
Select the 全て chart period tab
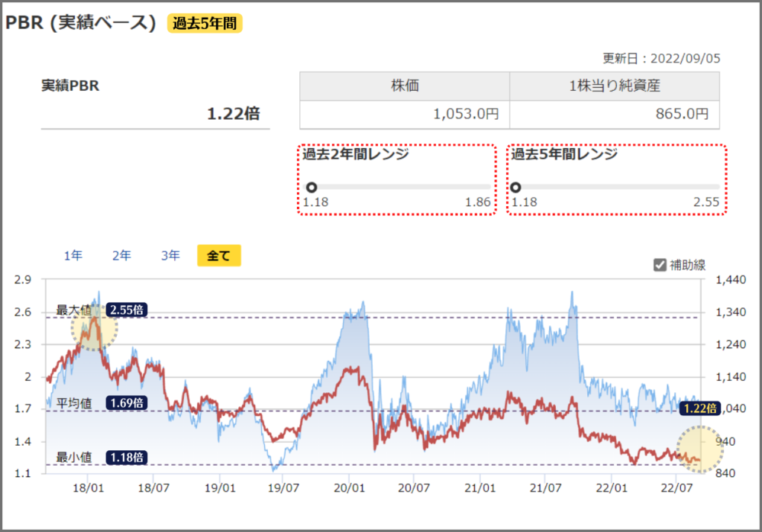219,255
